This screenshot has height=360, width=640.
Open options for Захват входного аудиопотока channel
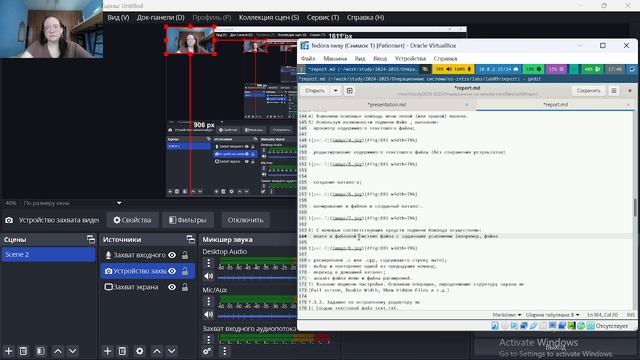[209, 339]
